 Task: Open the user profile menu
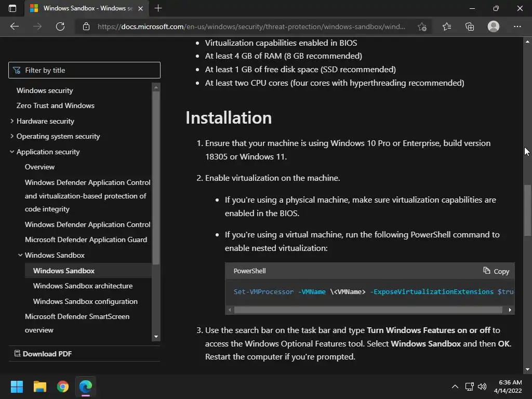[494, 26]
